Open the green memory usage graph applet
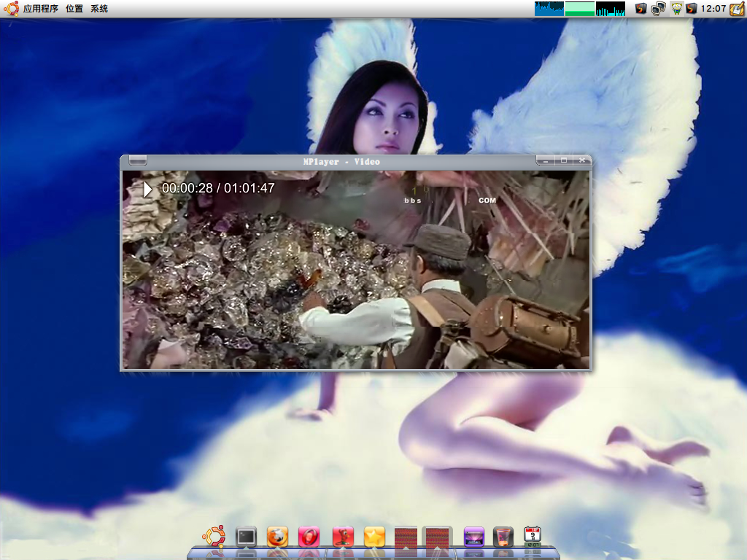 click(579, 9)
